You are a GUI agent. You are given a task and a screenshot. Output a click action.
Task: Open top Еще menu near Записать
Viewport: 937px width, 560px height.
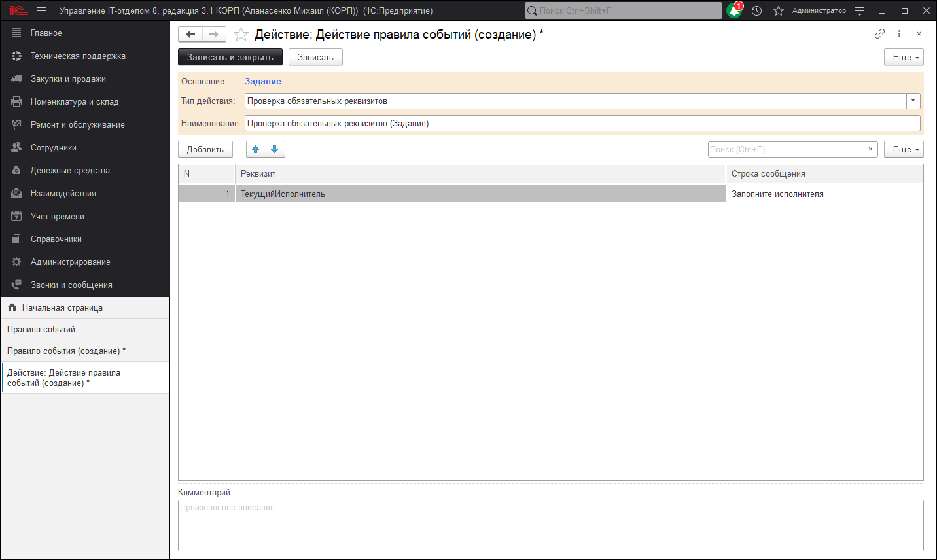903,57
